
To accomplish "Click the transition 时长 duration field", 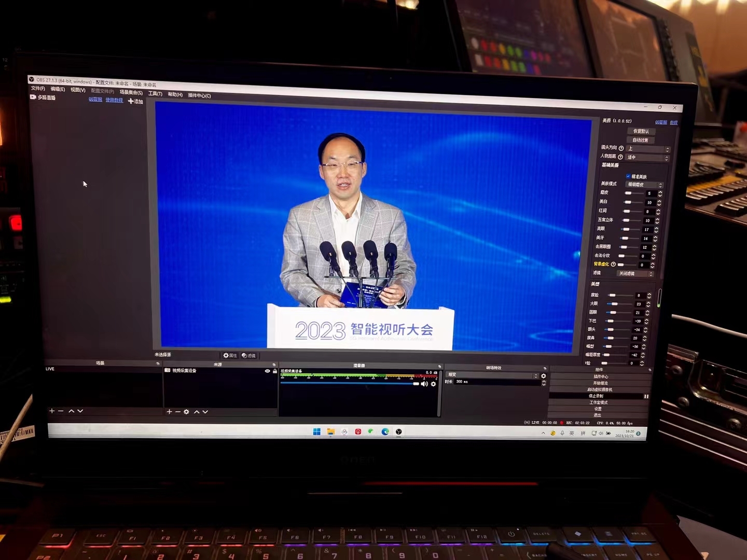I will (x=495, y=382).
